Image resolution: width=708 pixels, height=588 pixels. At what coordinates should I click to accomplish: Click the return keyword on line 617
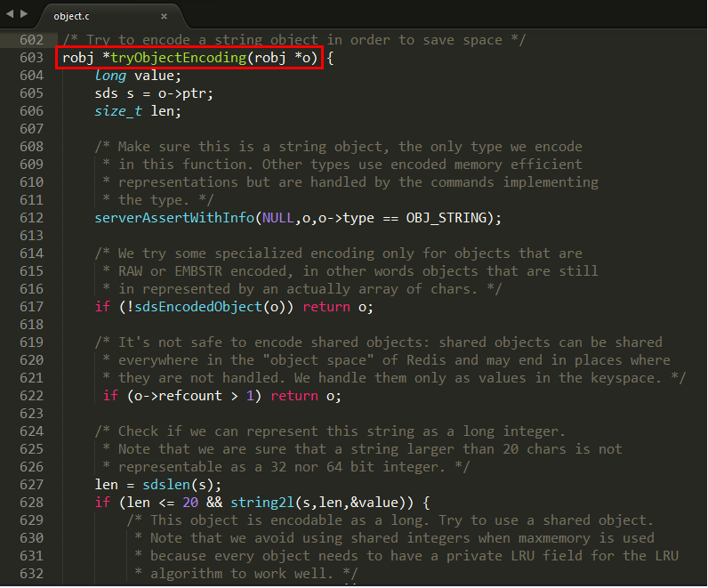tap(326, 307)
